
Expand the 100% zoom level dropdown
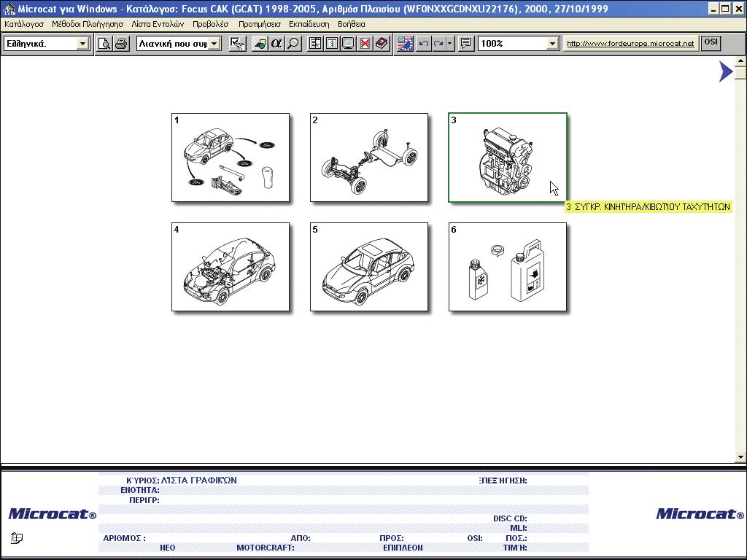point(552,44)
